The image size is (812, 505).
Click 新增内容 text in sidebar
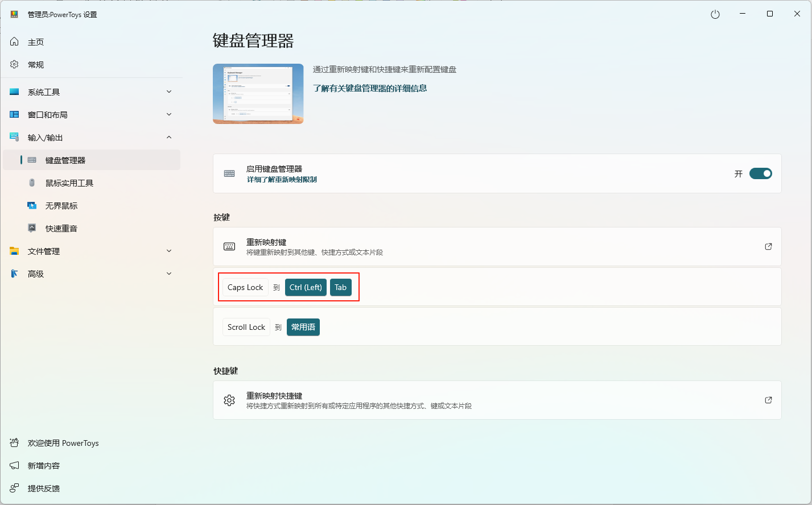point(44,466)
